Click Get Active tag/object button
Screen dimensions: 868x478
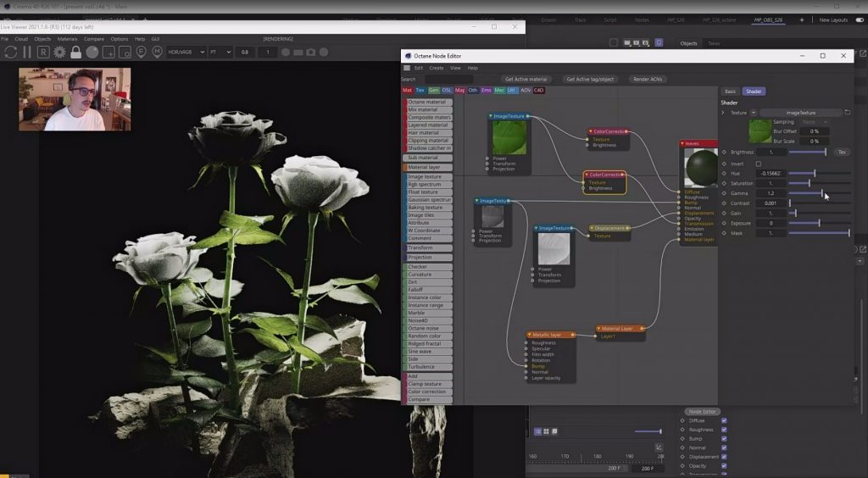590,79
